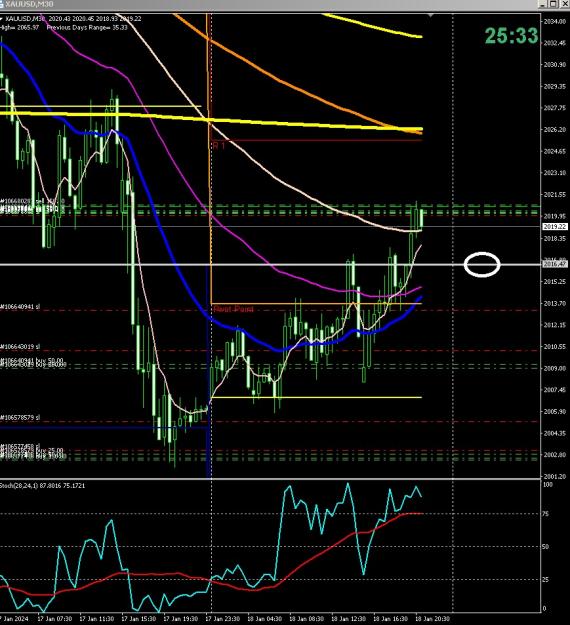Image resolution: width=570 pixels, height=625 pixels.
Task: Click the chart shift triangle marker at top
Action: point(430,15)
